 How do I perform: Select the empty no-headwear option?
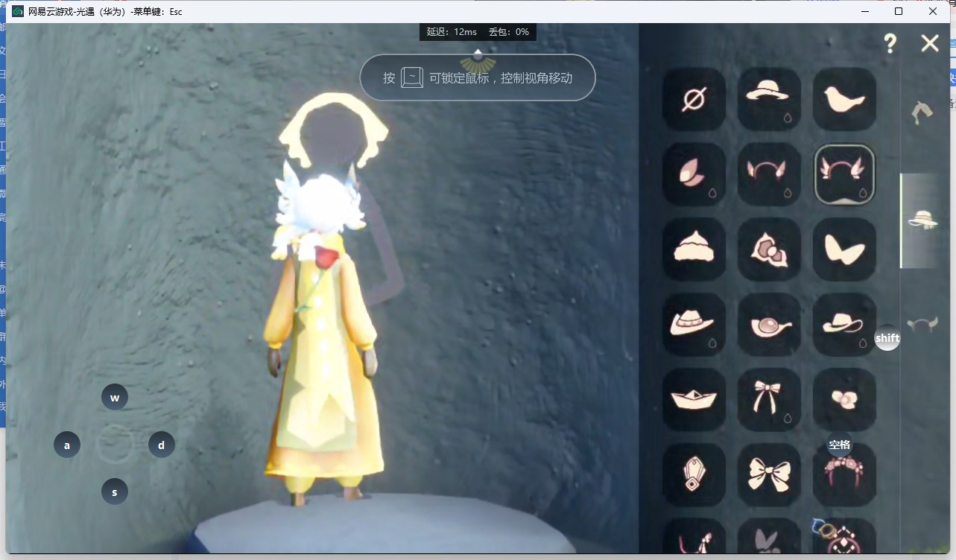point(694,99)
